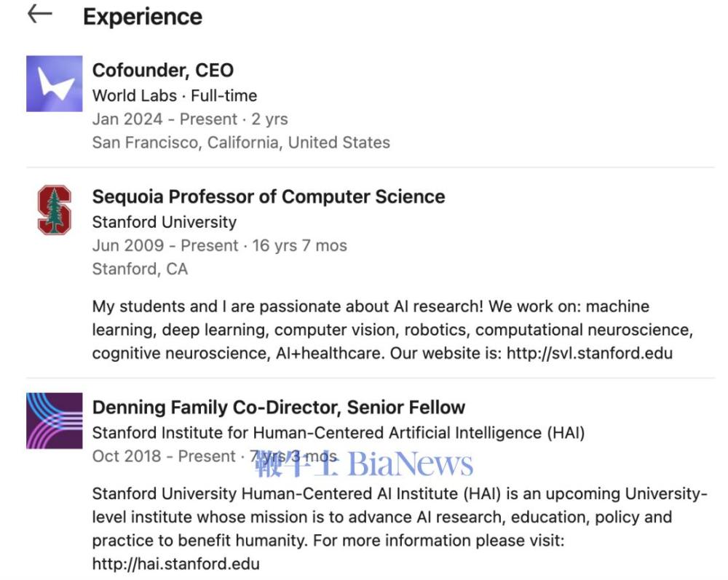Click the Experience page heading
Image resolution: width=728 pixels, height=580 pixels.
tap(143, 17)
